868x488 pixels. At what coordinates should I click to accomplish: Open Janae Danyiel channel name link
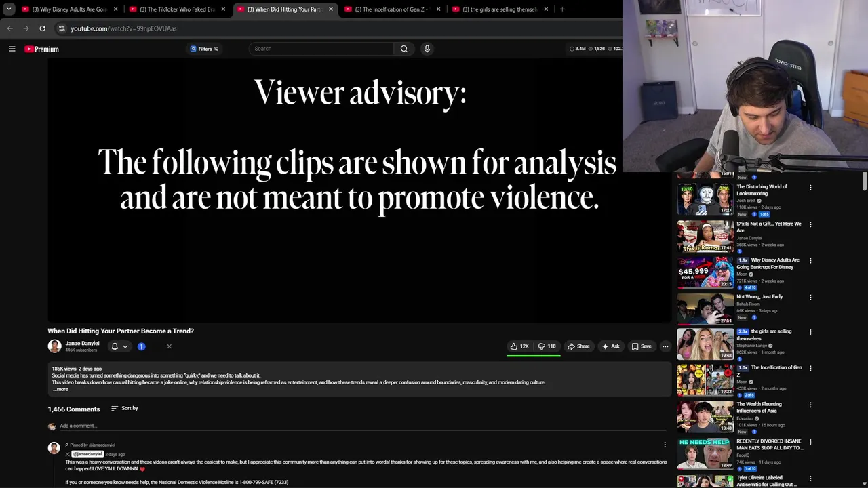(82, 343)
